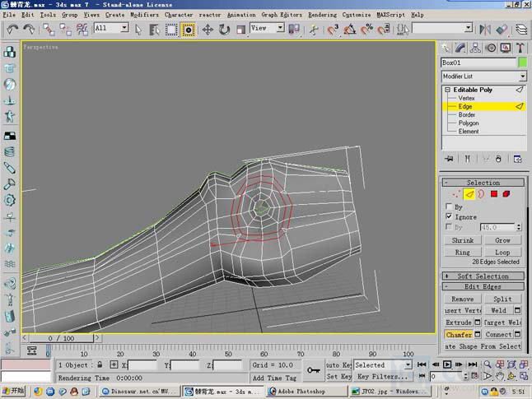Switch to the Create command panel tab
The image size is (532, 399).
pyautogui.click(x=446, y=48)
